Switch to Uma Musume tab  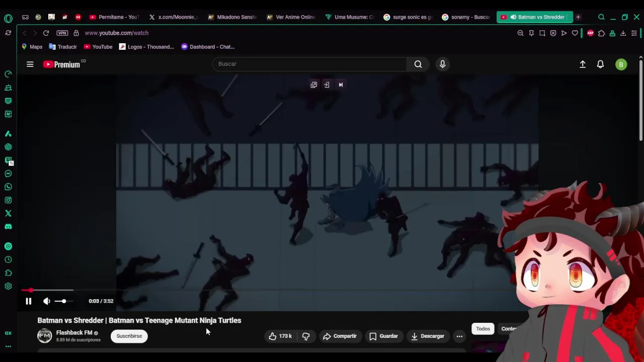tap(350, 17)
